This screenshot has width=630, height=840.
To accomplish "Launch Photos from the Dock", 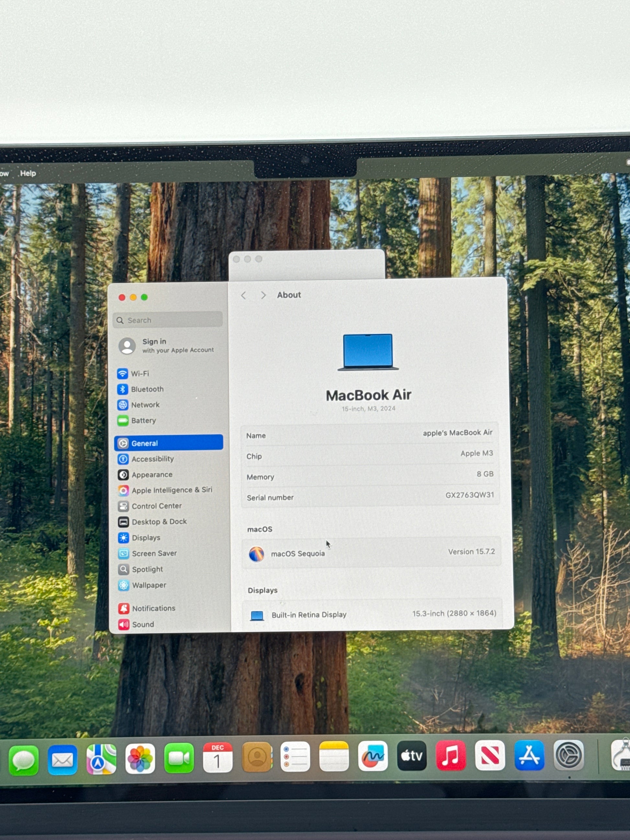I will [140, 759].
